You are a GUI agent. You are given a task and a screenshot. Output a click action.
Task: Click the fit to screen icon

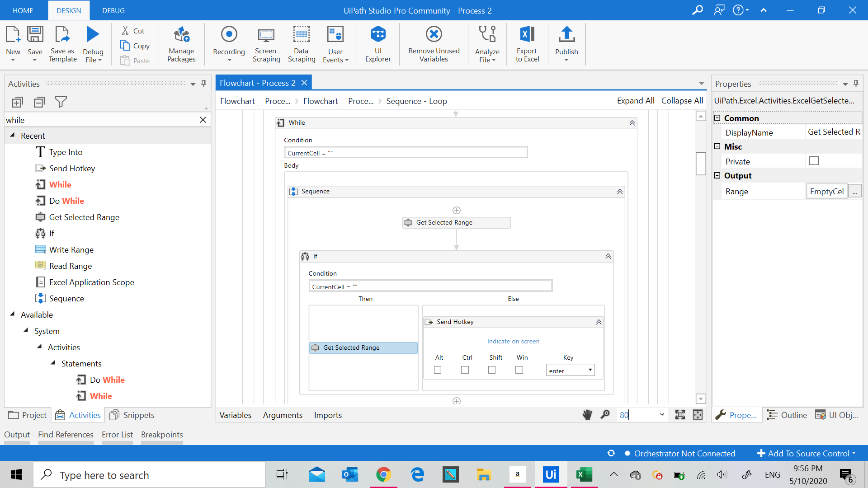tap(680, 415)
